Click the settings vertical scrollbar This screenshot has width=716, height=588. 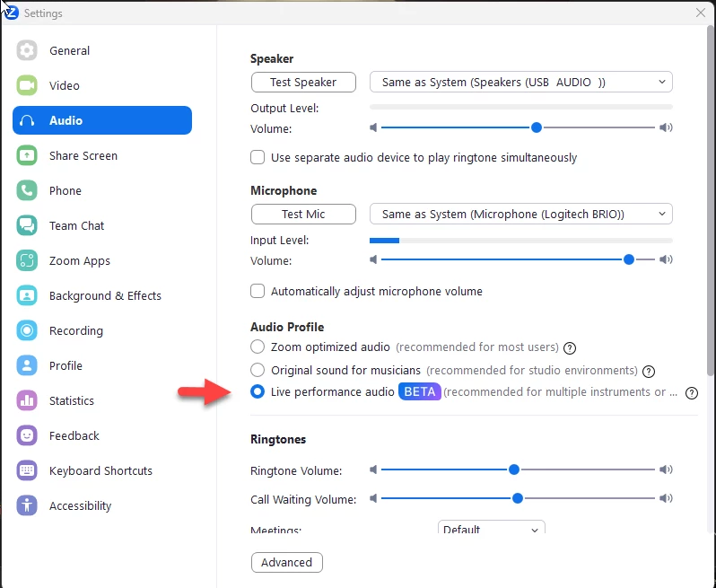click(711, 201)
